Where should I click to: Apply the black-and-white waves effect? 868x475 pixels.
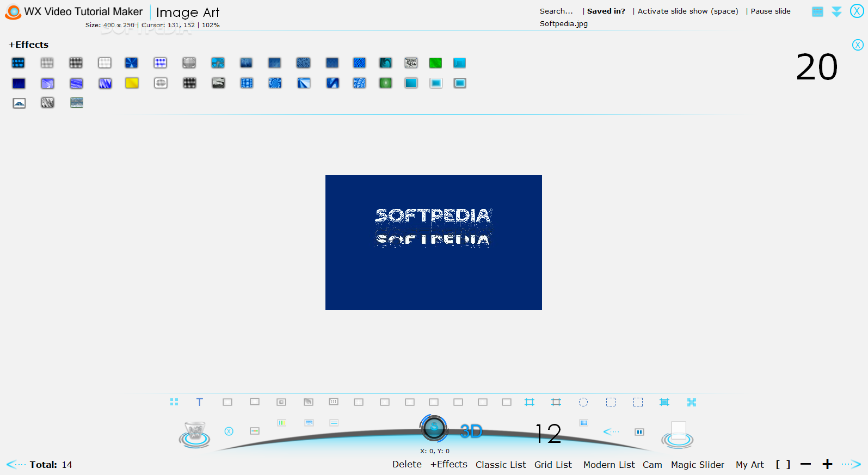click(218, 83)
